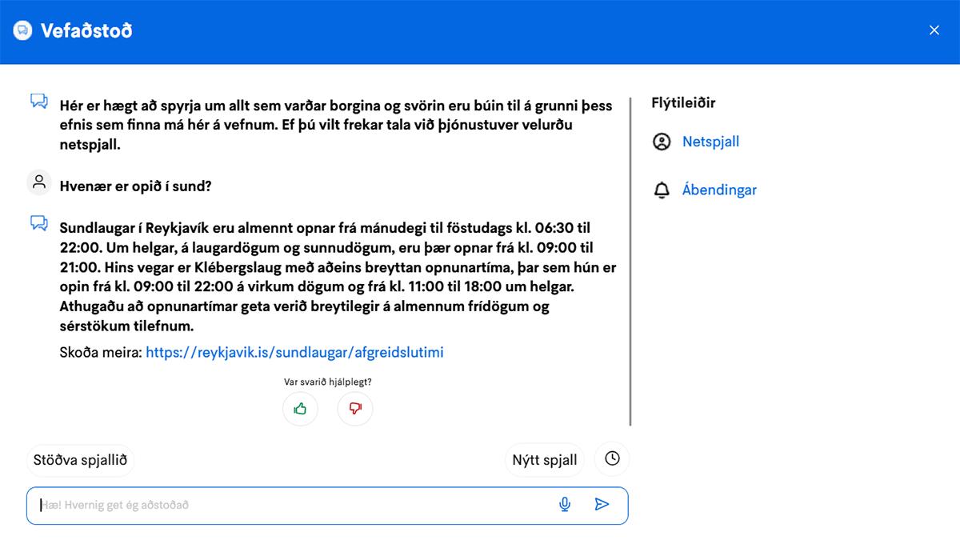960x560 pixels.
Task: Click the chat bubble icon beside the pool hours answer
Action: (x=38, y=223)
